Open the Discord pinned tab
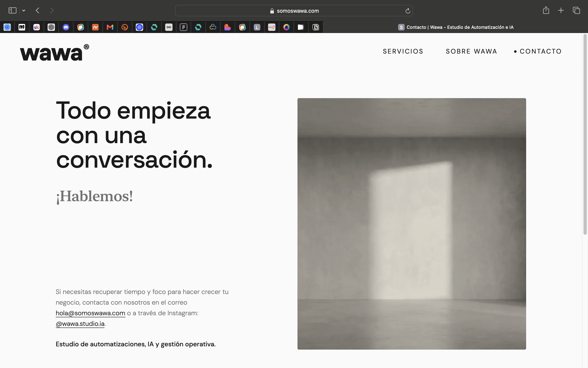588x368 pixels. click(66, 27)
